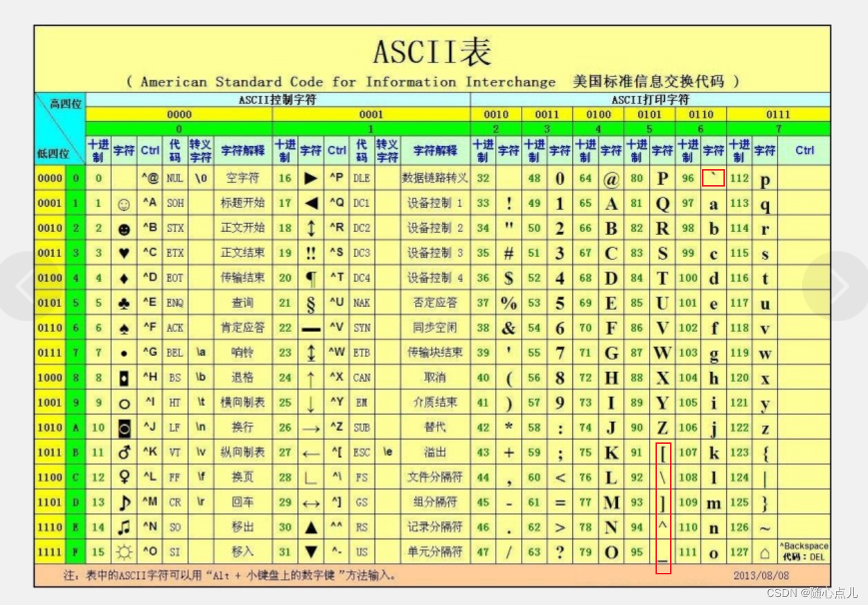Click the '2013/08/08' date text
This screenshot has height=605, width=868.
761,575
